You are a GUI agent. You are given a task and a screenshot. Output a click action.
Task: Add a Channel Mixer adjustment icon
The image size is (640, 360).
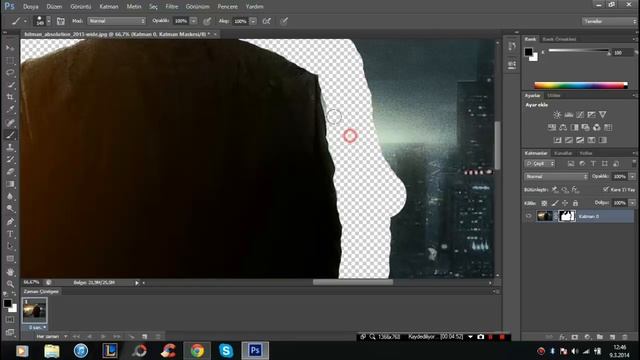tap(597, 127)
